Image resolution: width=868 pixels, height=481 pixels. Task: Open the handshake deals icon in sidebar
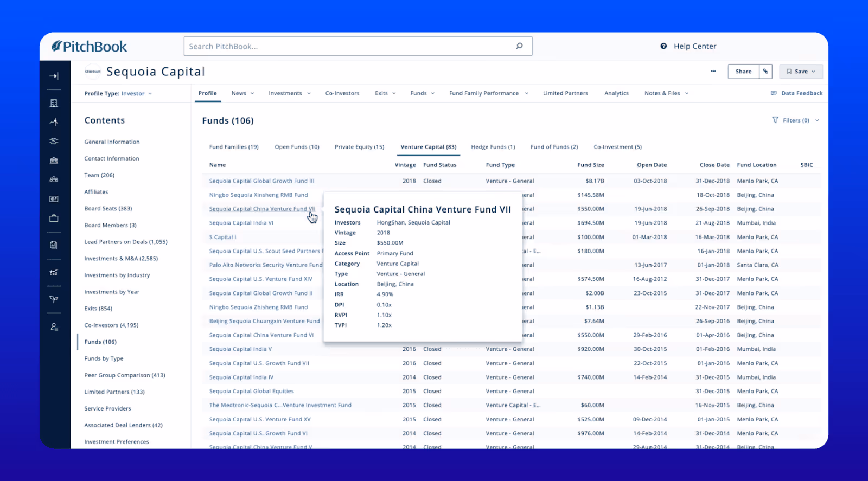[x=54, y=141]
